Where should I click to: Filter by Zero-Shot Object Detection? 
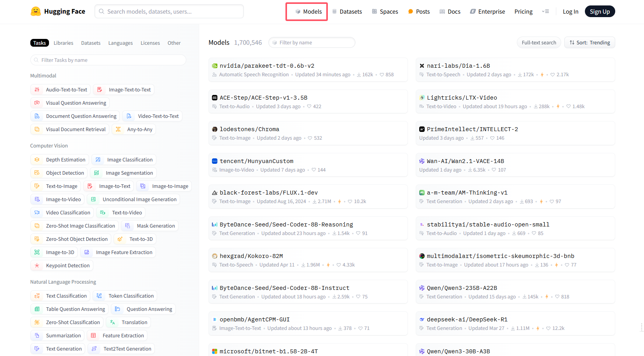coord(71,239)
